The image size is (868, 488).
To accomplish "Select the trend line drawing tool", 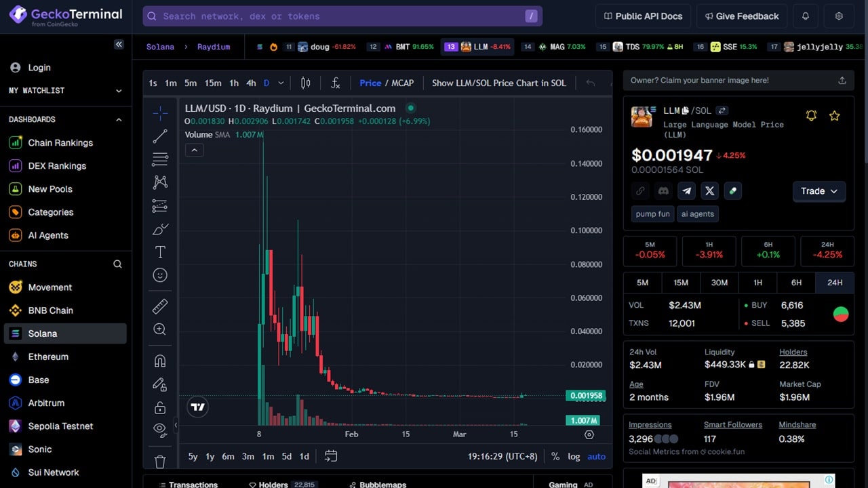I will pos(160,136).
